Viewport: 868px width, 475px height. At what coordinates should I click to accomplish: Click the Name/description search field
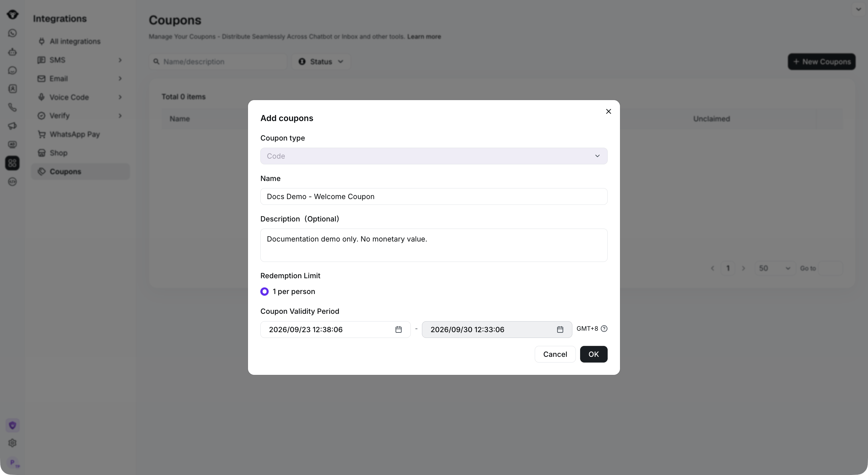[218, 62]
